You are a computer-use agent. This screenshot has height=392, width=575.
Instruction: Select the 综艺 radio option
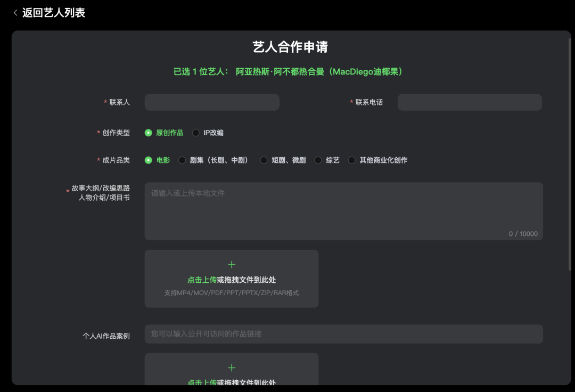pos(318,160)
